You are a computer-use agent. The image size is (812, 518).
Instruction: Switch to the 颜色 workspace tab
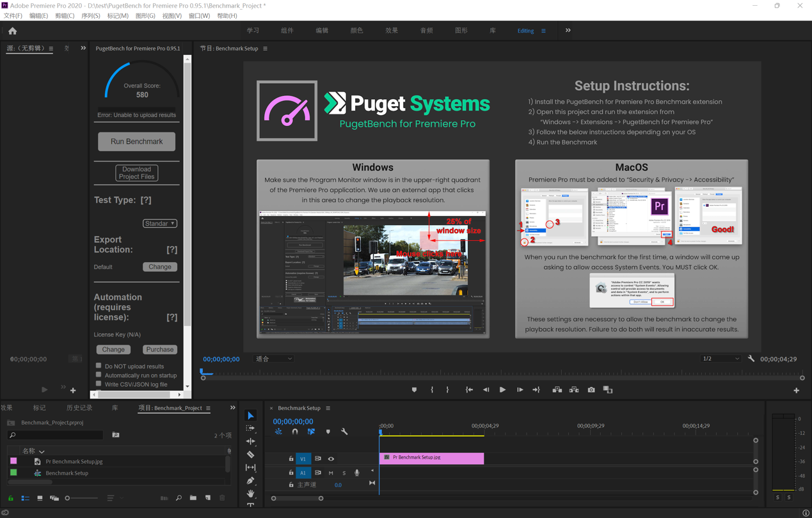(356, 31)
